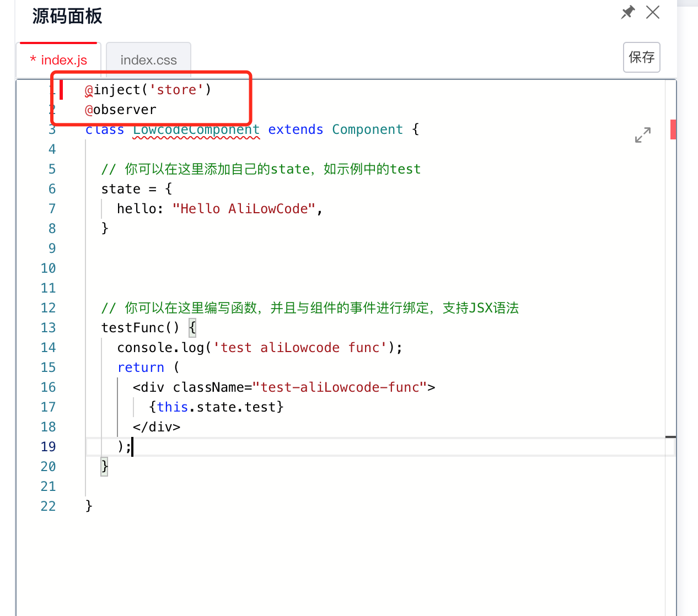Click line number 19 in the gutter
Image resolution: width=698 pixels, height=616 pixels.
click(48, 447)
